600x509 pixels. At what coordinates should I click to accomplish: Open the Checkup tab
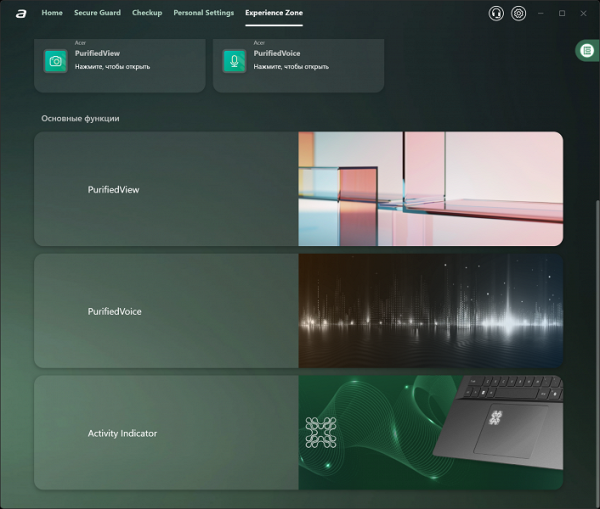point(147,13)
